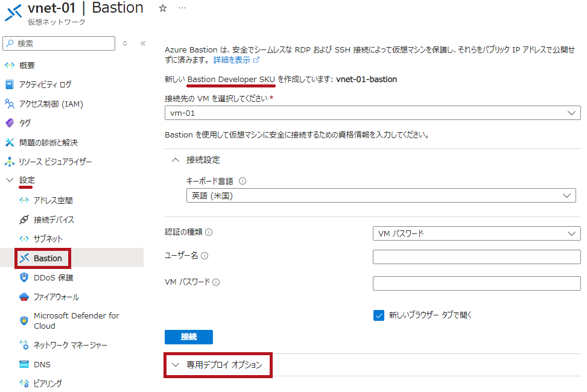The height and width of the screenshot is (392, 587).
Task: Click the リソース ビジュアライザー icon
Action: (x=10, y=162)
